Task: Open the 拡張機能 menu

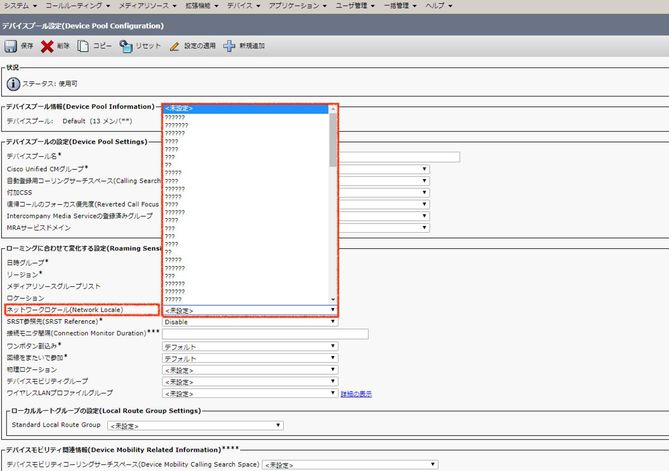Action: (x=201, y=6)
